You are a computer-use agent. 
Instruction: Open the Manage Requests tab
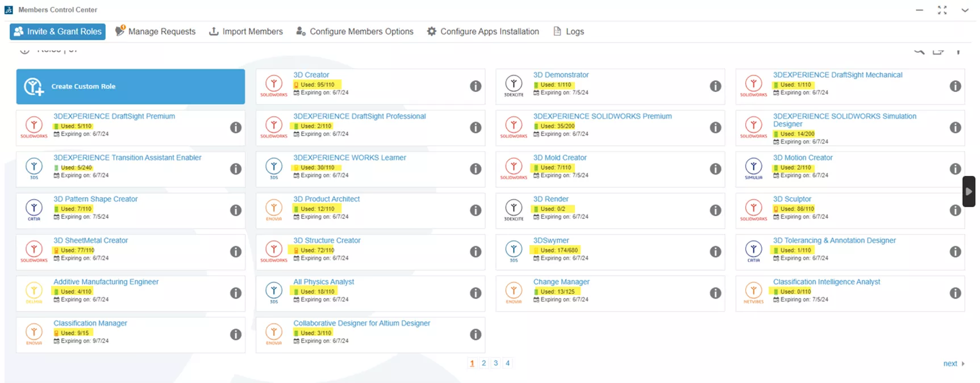(155, 32)
